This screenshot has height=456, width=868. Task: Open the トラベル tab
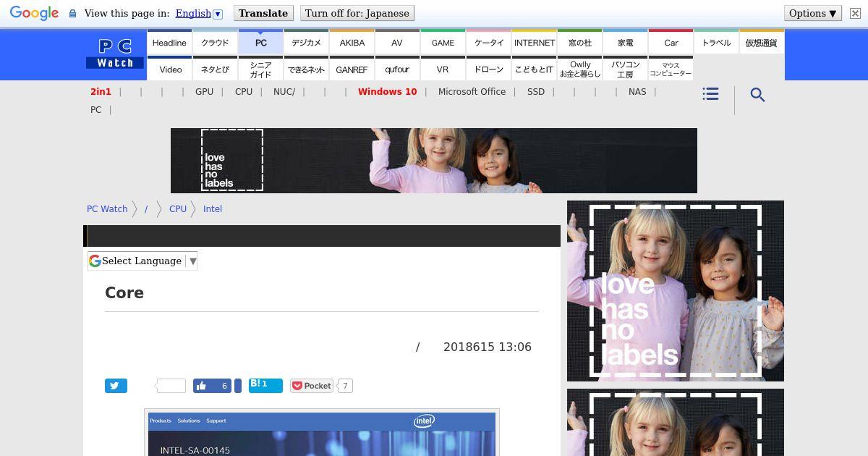(x=717, y=42)
